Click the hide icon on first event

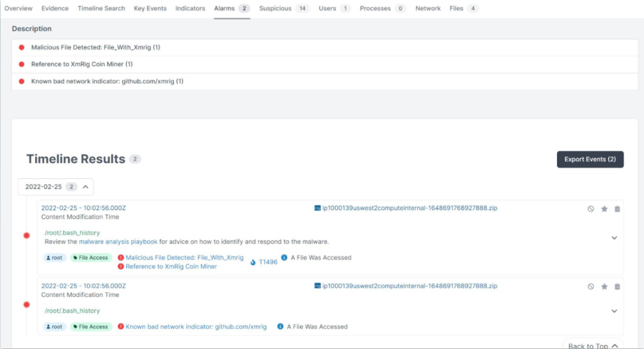(590, 209)
